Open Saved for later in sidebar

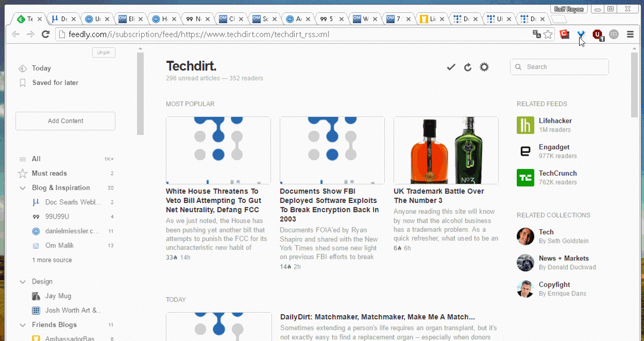point(55,83)
